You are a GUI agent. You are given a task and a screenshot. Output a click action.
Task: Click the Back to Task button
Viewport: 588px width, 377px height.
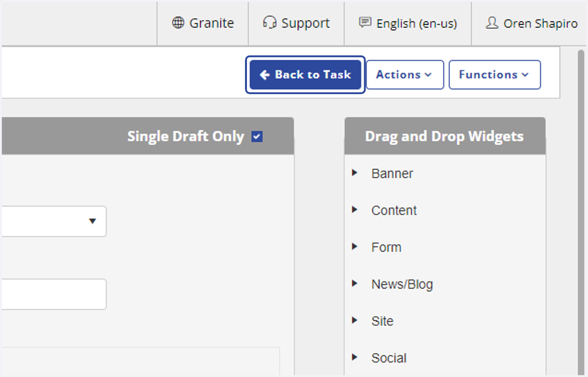[x=305, y=75]
